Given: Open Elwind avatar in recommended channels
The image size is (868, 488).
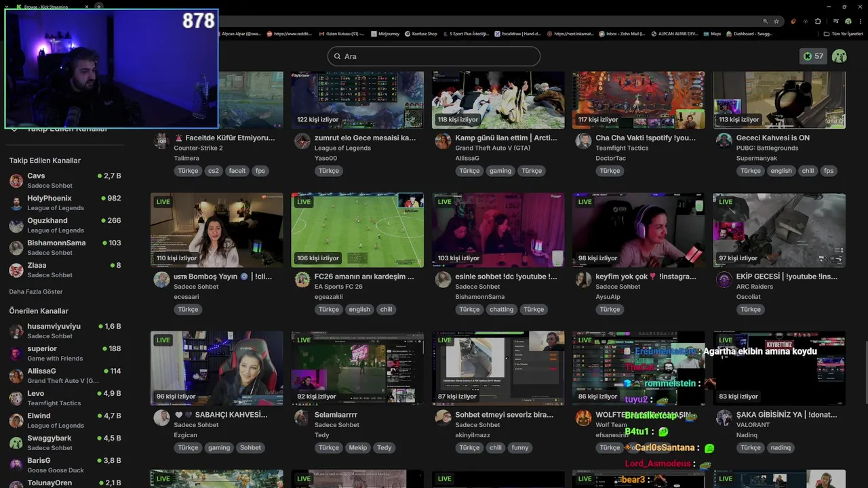Looking at the screenshot, I should click(16, 421).
